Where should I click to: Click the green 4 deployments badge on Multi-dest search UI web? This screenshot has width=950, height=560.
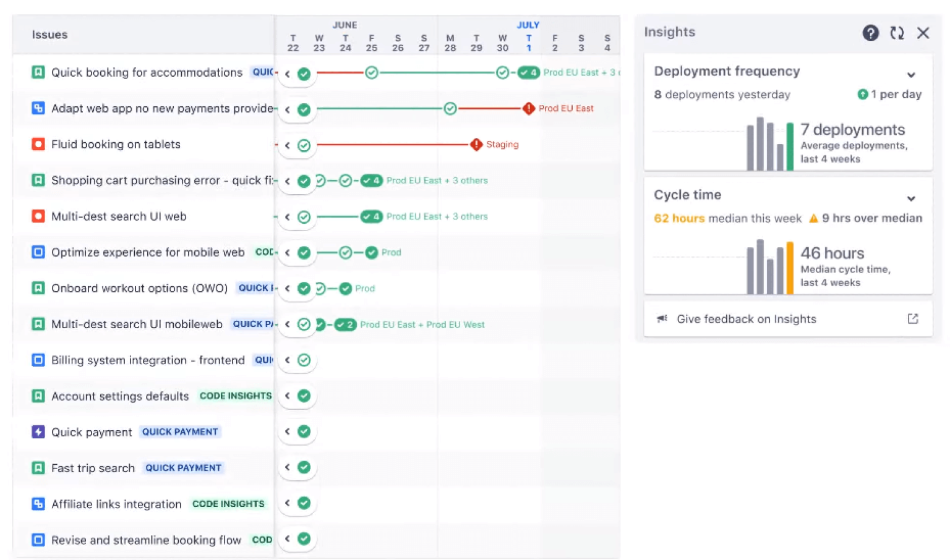tap(372, 216)
